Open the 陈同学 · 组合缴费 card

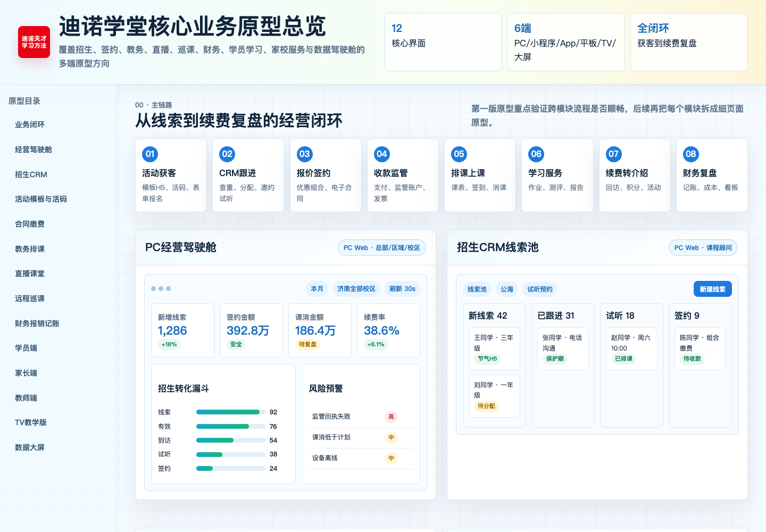click(x=700, y=348)
